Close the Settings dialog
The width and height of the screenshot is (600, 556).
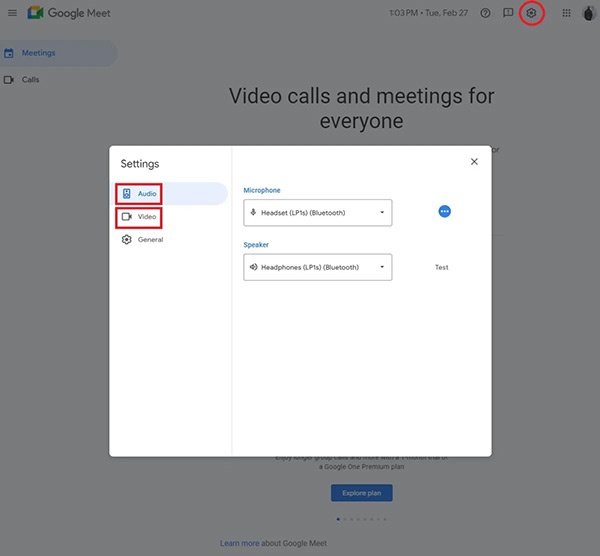(474, 161)
